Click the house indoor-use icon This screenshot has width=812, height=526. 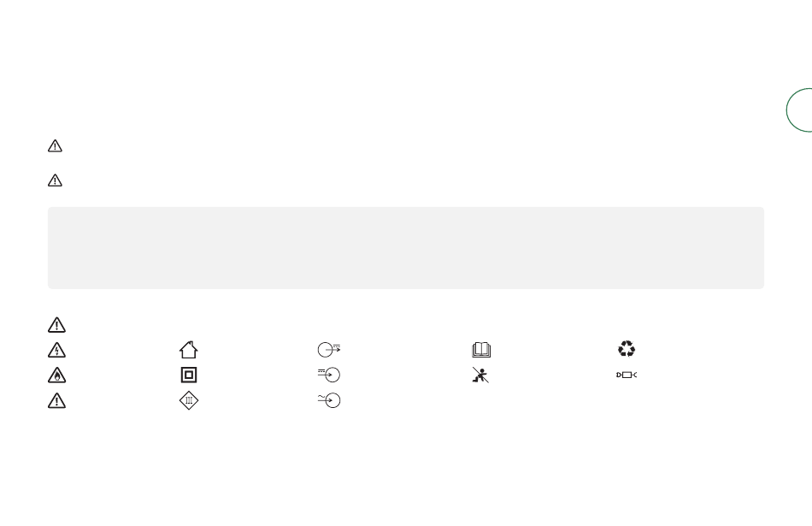click(x=189, y=349)
